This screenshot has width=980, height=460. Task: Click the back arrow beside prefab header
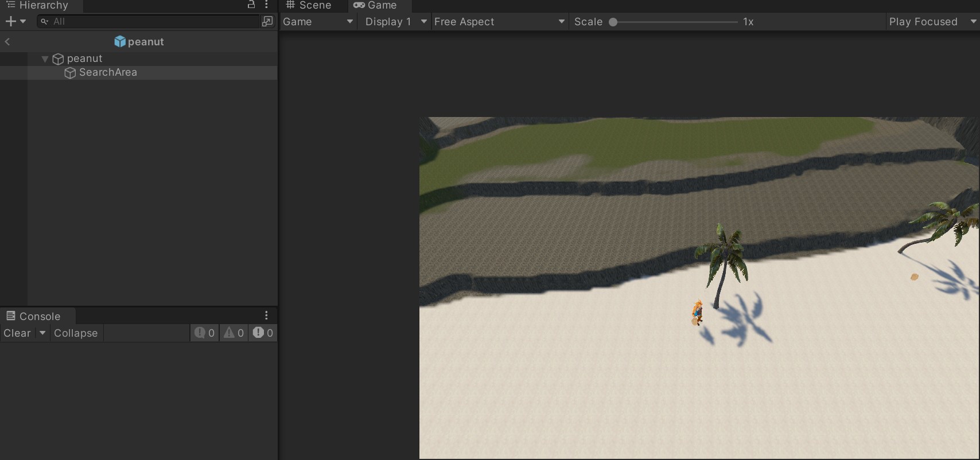pyautogui.click(x=7, y=42)
